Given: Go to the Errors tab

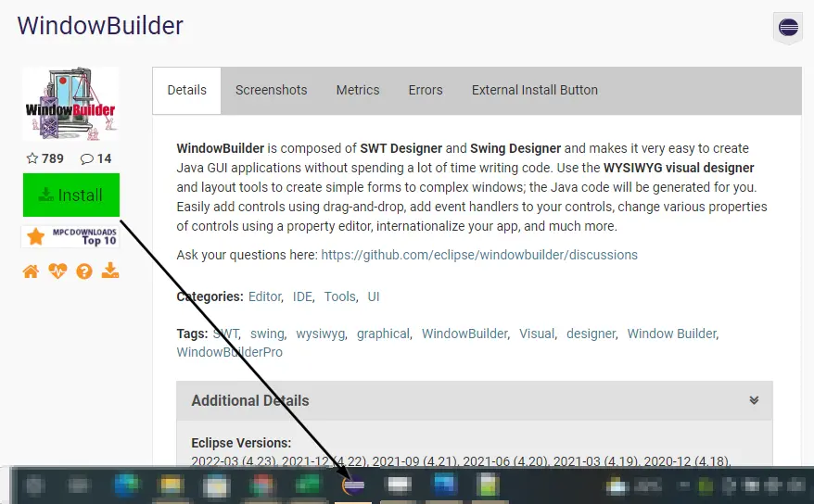Looking at the screenshot, I should 426,90.
